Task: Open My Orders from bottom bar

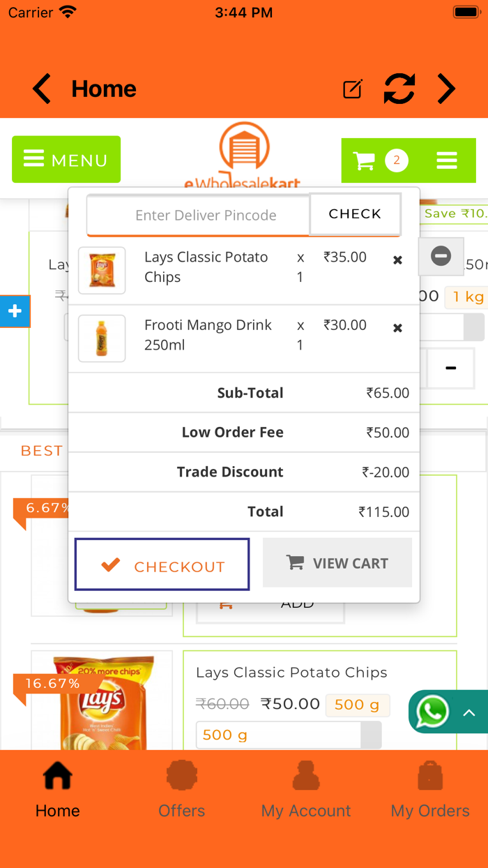Action: pyautogui.click(x=430, y=775)
